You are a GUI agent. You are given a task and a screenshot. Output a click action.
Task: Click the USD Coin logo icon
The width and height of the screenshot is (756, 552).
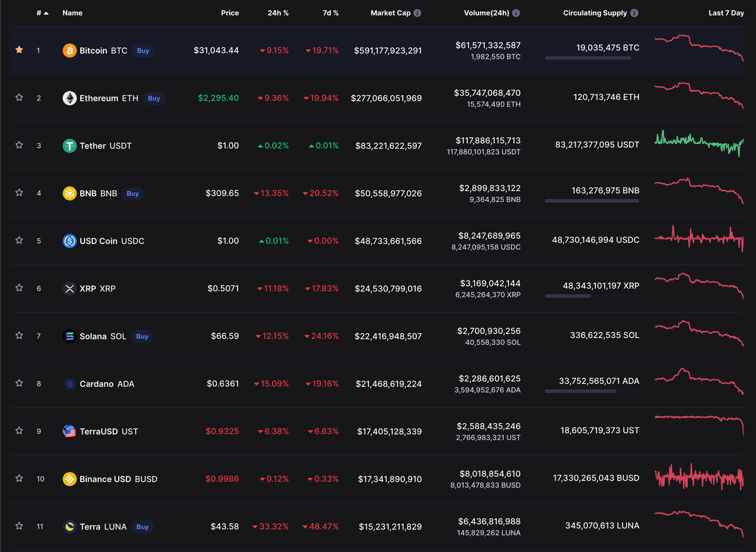coord(70,241)
